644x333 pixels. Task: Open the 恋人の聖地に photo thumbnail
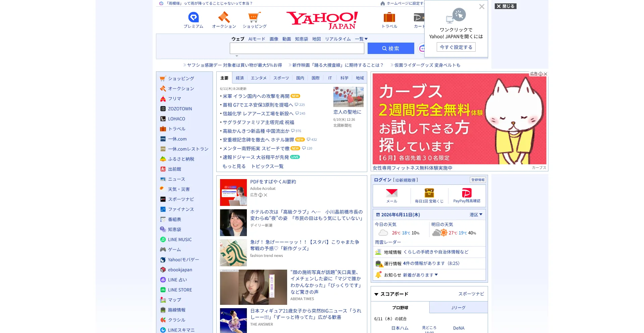click(x=348, y=97)
